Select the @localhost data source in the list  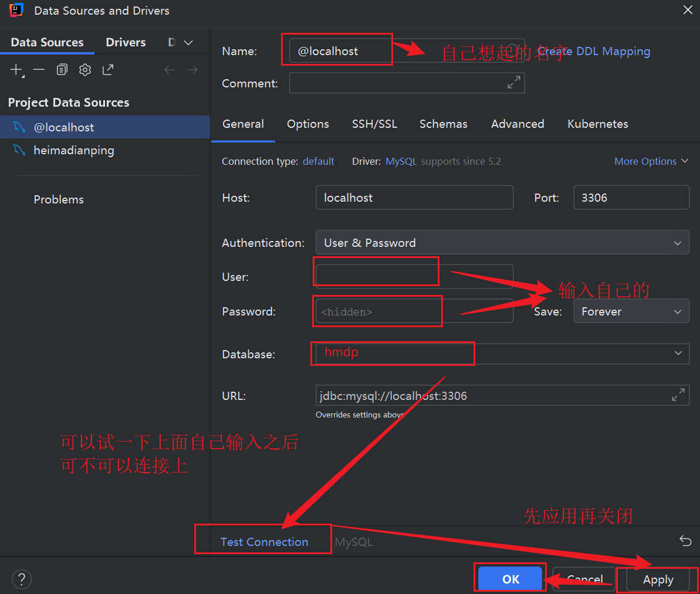[x=105, y=127]
